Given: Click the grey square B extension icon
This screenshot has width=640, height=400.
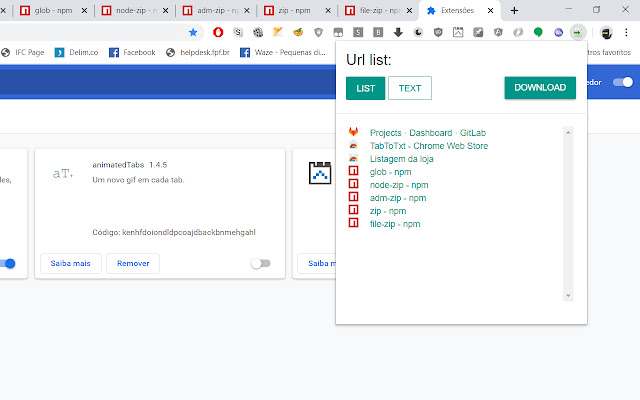Looking at the screenshot, I should [378, 32].
